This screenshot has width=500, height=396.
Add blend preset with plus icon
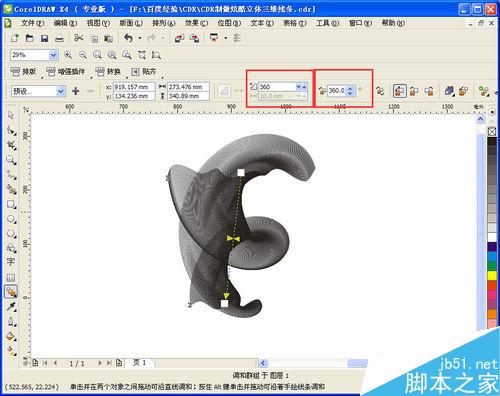76,91
